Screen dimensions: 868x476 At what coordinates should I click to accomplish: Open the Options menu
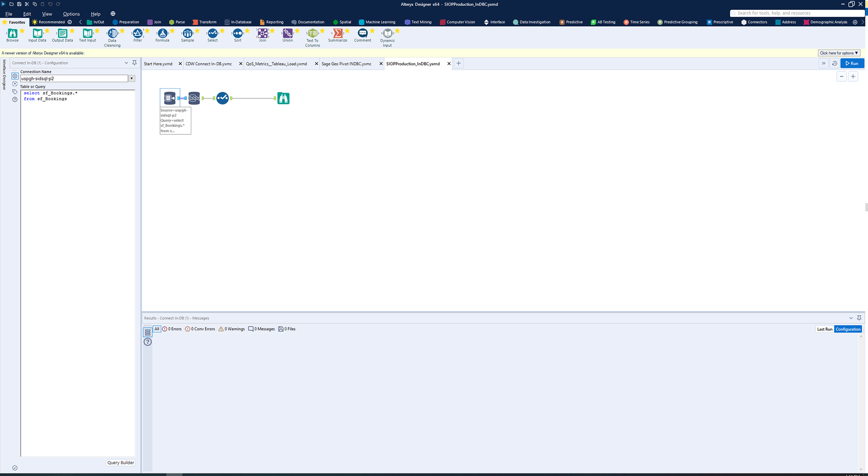[x=71, y=14]
